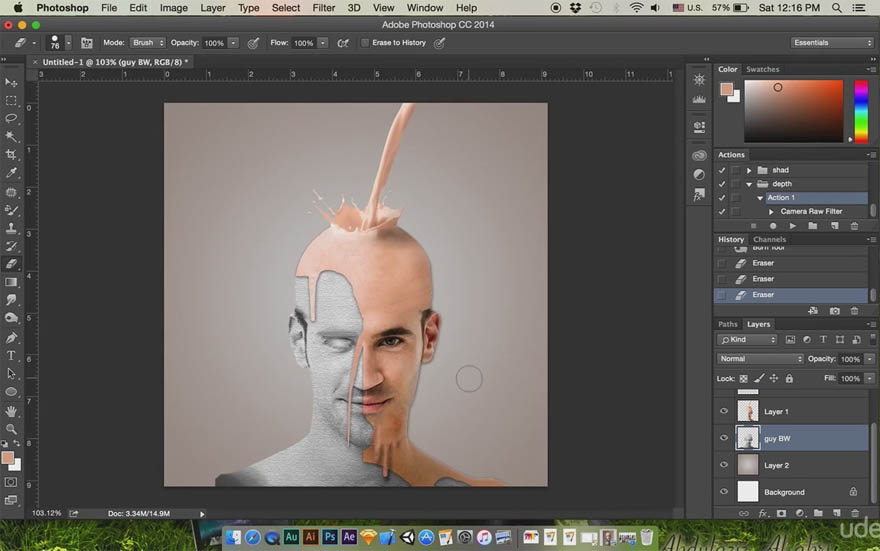Add layer mask icon in Layers panel
The height and width of the screenshot is (551, 880).
[781, 513]
